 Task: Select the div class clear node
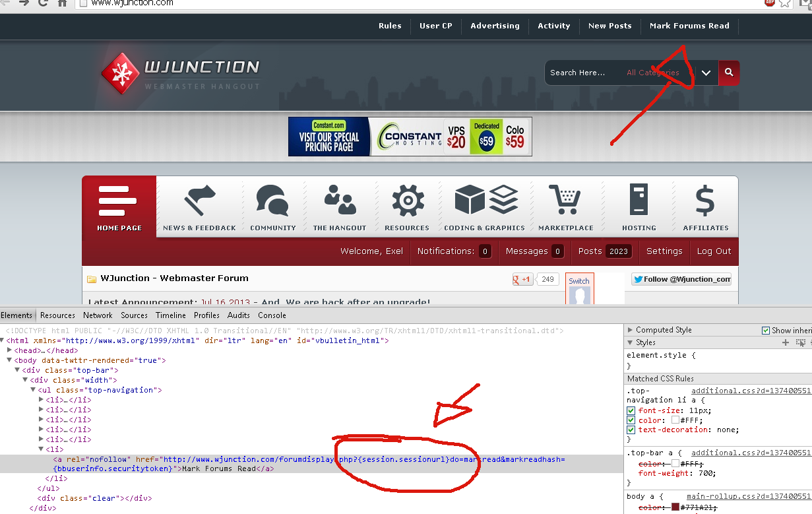pyautogui.click(x=95, y=498)
